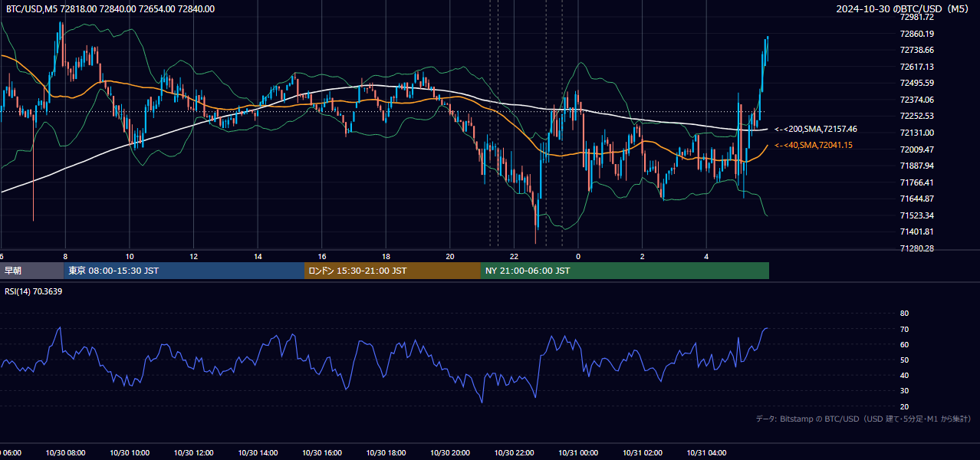980x460 pixels.
Task: Click price axis value 71401.81
Action: point(917,232)
